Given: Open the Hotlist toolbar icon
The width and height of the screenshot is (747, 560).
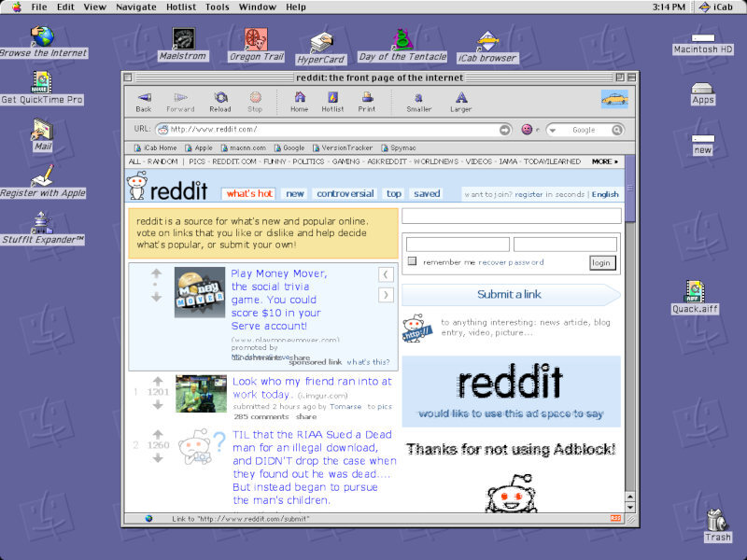Looking at the screenshot, I should tap(332, 101).
